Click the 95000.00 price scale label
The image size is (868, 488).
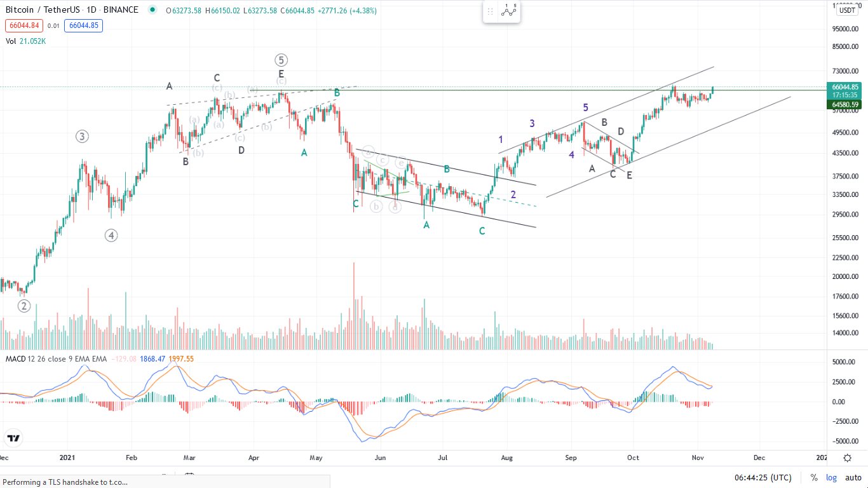846,29
